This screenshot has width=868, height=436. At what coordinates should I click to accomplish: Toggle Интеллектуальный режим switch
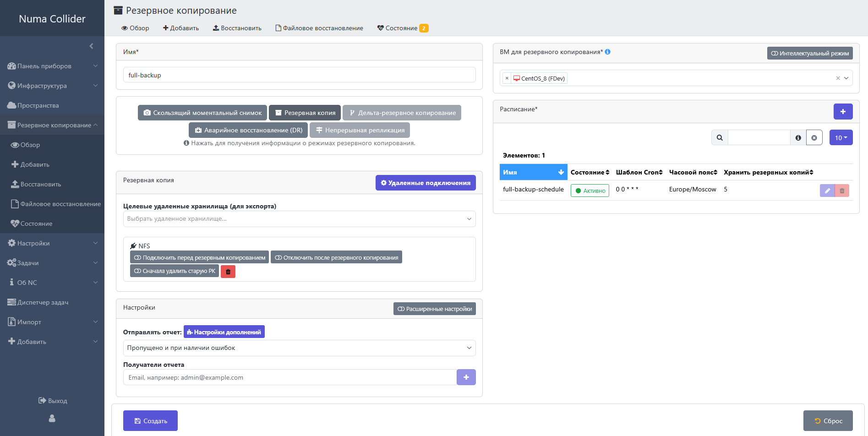click(x=810, y=53)
